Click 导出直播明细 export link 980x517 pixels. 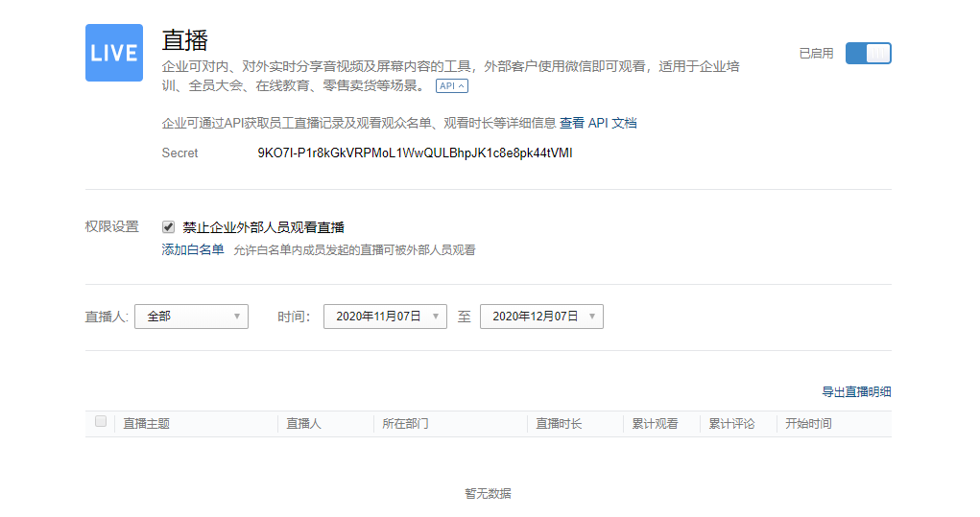(x=856, y=392)
